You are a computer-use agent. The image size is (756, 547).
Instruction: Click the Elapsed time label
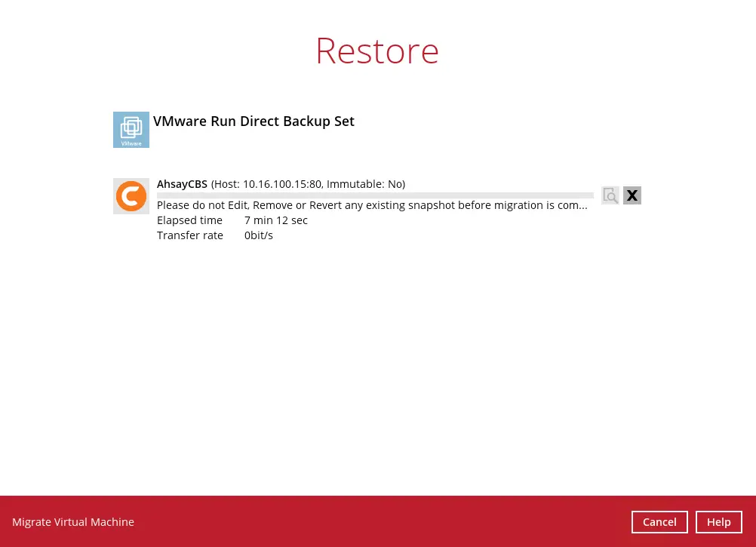pyautogui.click(x=189, y=220)
